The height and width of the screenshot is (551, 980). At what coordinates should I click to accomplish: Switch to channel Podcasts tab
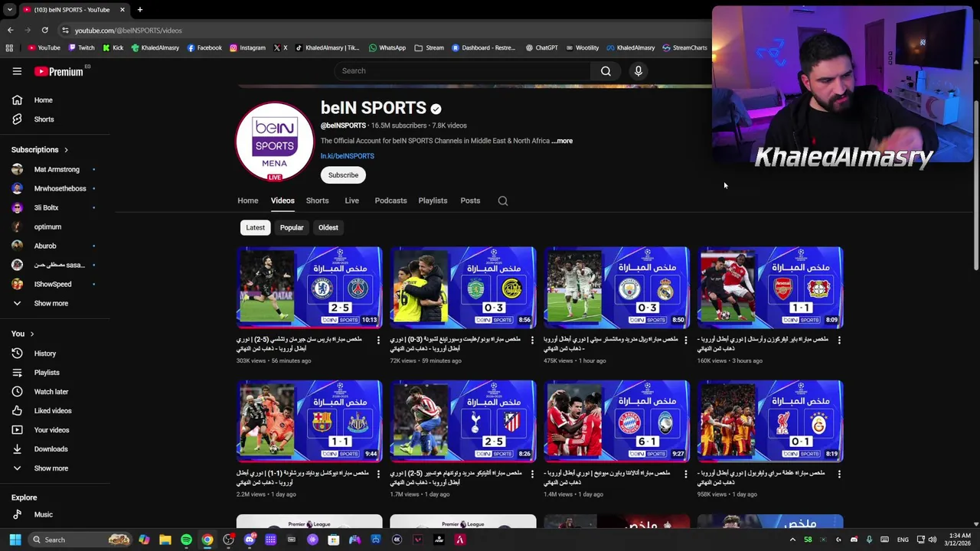tap(390, 201)
